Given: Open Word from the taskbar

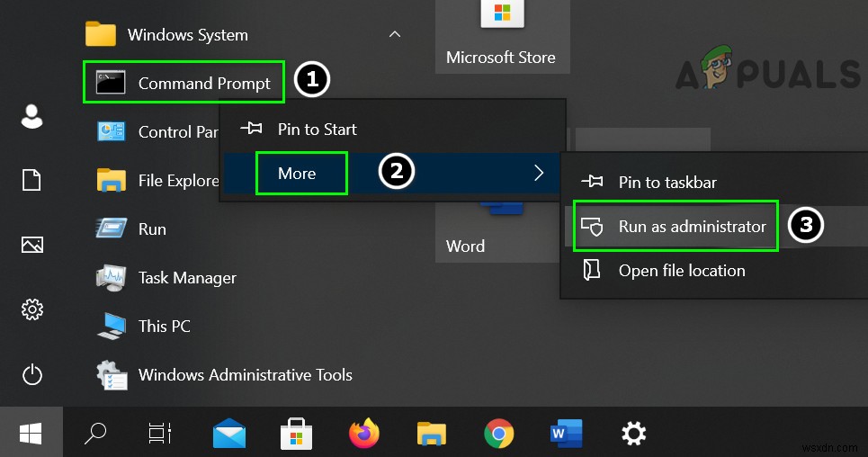Looking at the screenshot, I should pos(566,435).
